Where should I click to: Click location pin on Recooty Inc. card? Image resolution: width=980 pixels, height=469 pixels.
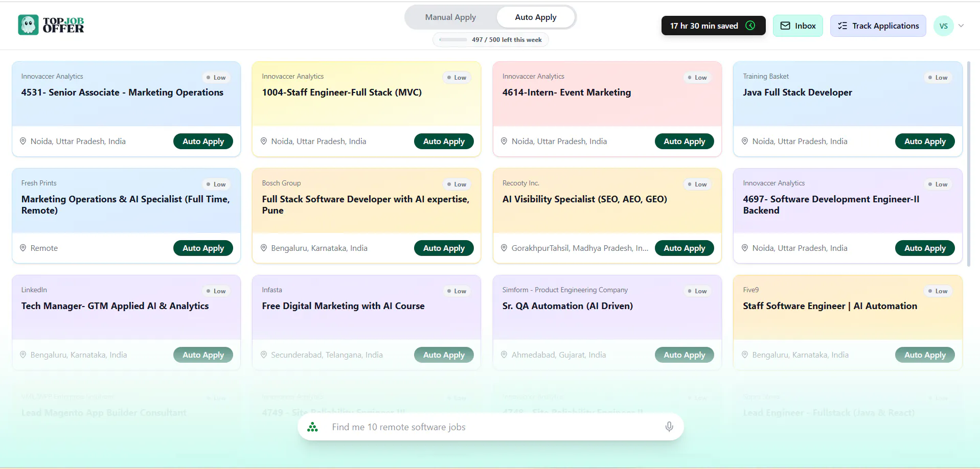pos(504,248)
